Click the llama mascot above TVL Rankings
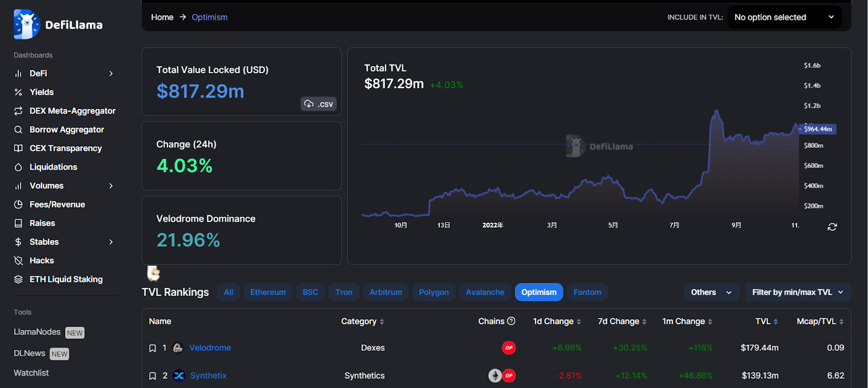Screen dimensions: 868x388 click(x=154, y=273)
